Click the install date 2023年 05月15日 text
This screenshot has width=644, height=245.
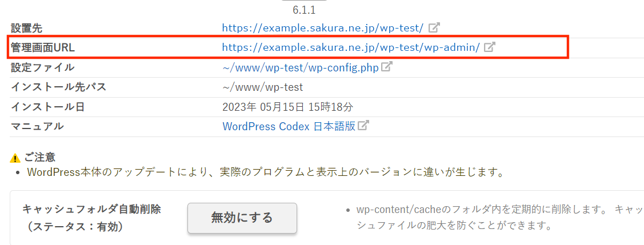[x=287, y=107]
